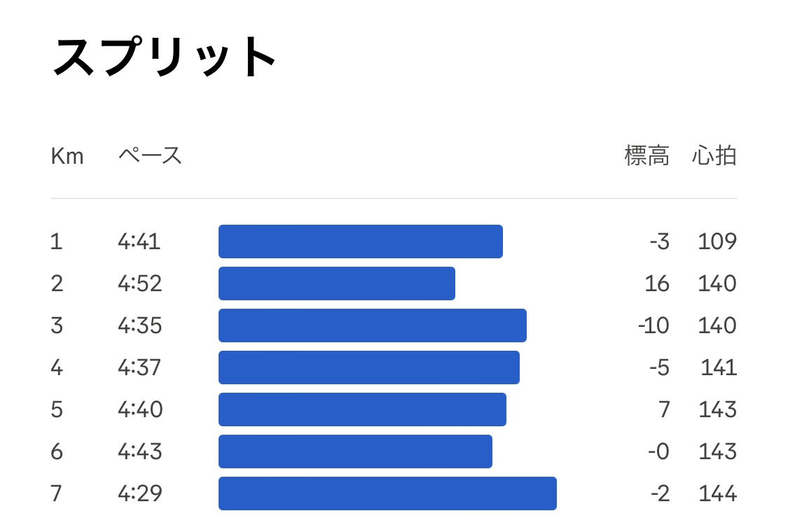Click the 心拍 column header
This screenshot has width=788, height=532.
[714, 155]
